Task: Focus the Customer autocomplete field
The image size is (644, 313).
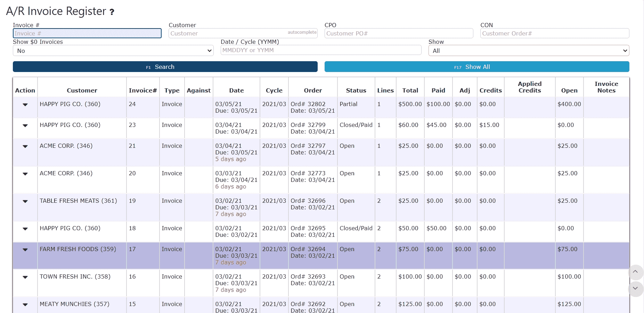Action: coord(243,33)
